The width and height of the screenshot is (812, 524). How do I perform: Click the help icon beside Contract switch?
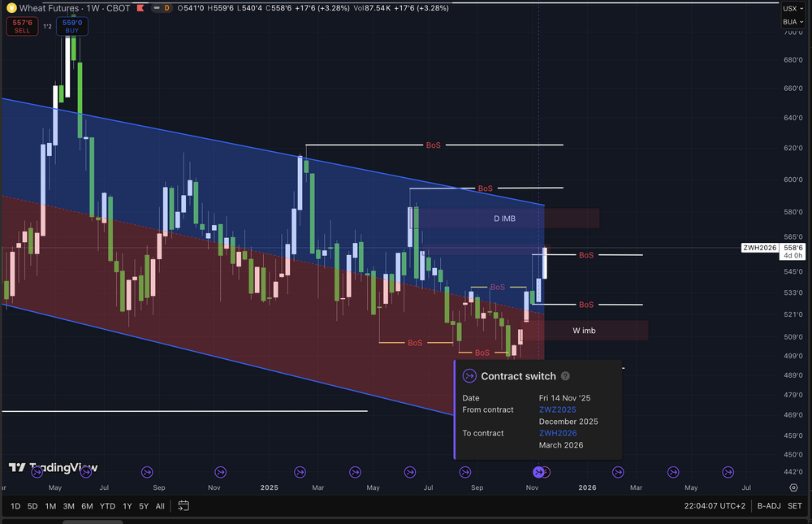(x=565, y=376)
